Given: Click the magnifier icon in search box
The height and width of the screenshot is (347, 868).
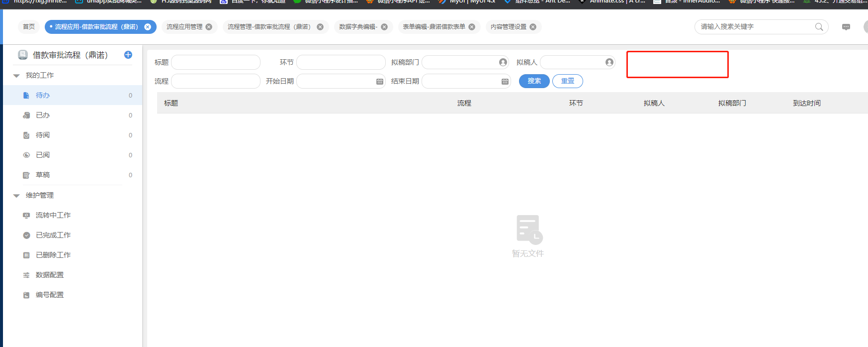Looking at the screenshot, I should [819, 27].
